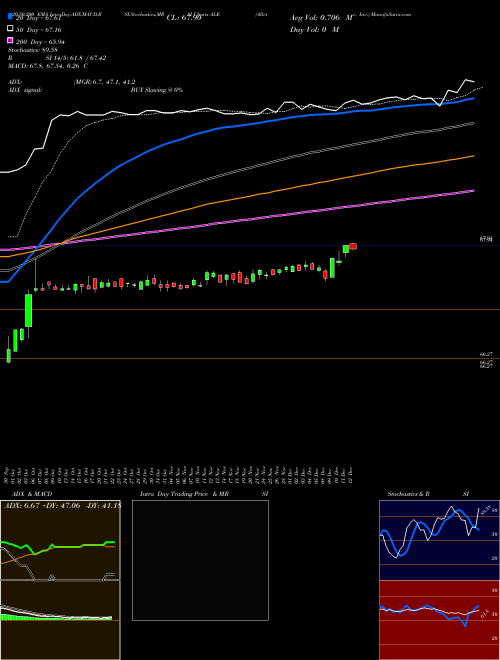The image size is (500, 660).
Task: Select the '200 Day - 65.94' label
Action: click(x=40, y=42)
